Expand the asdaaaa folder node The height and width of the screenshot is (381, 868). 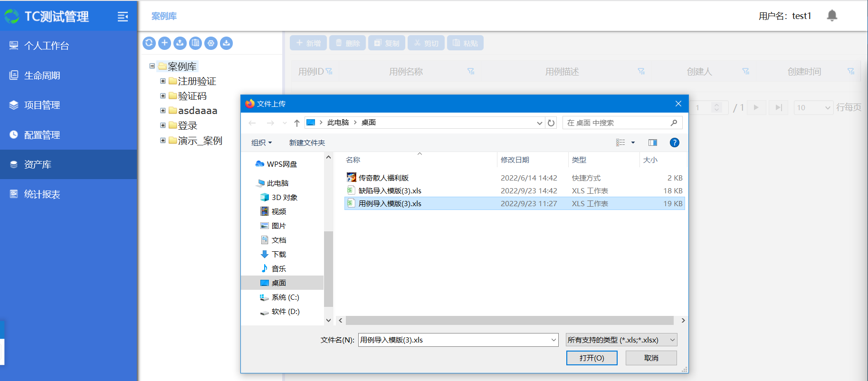[x=163, y=111]
